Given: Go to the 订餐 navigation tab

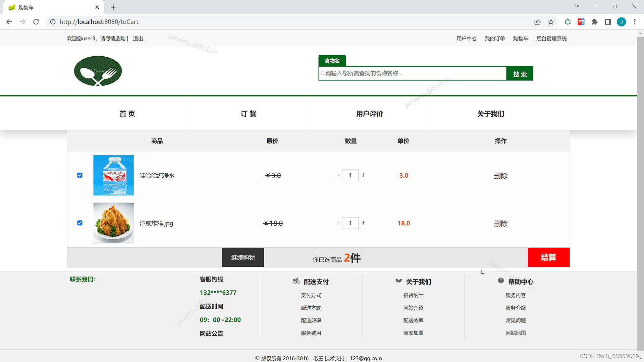Looking at the screenshot, I should tap(248, 114).
